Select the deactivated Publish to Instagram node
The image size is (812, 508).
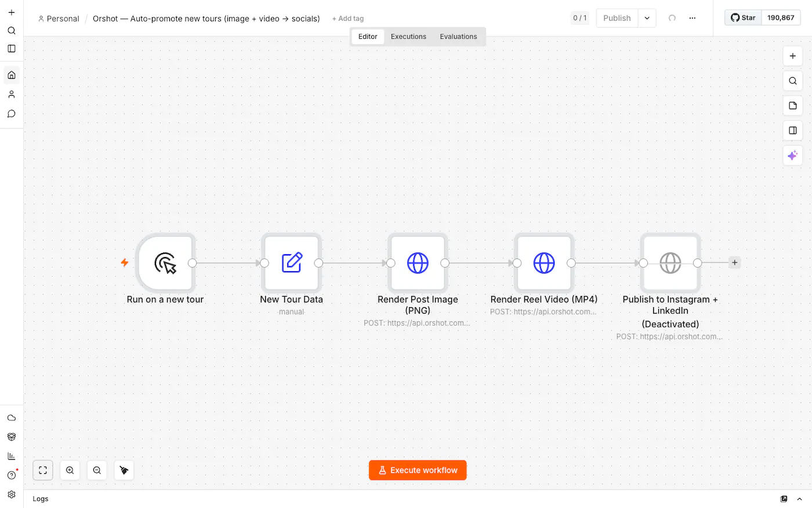(670, 263)
